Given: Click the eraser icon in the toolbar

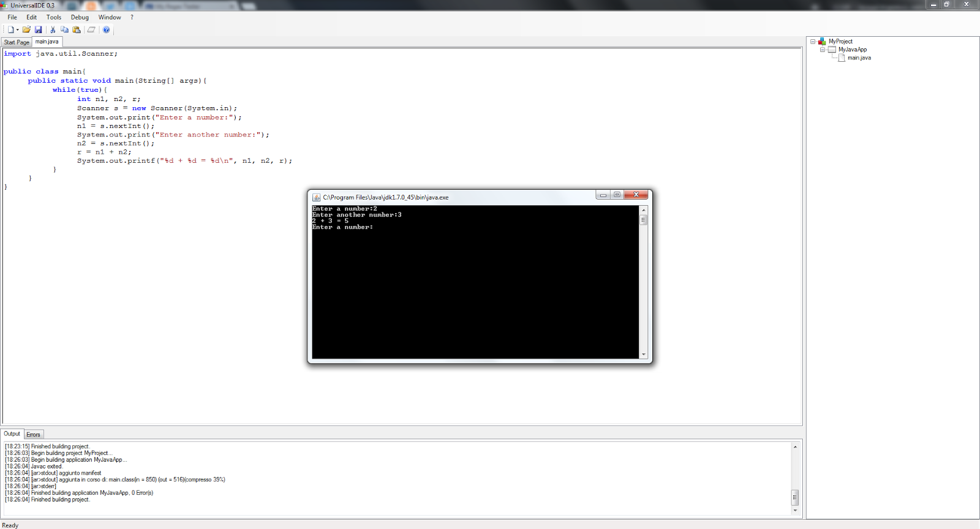Looking at the screenshot, I should (91, 29).
